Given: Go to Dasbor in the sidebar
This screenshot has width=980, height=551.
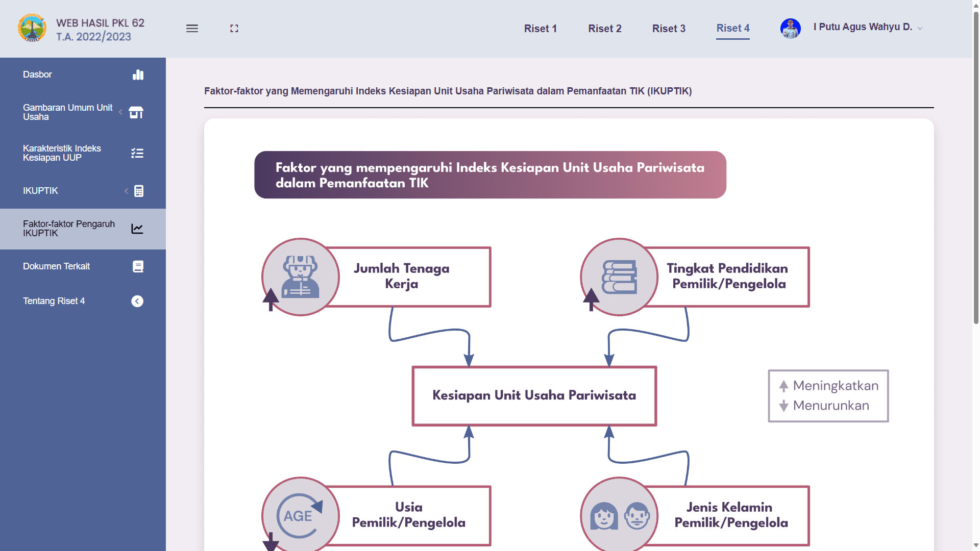Looking at the screenshot, I should [83, 74].
